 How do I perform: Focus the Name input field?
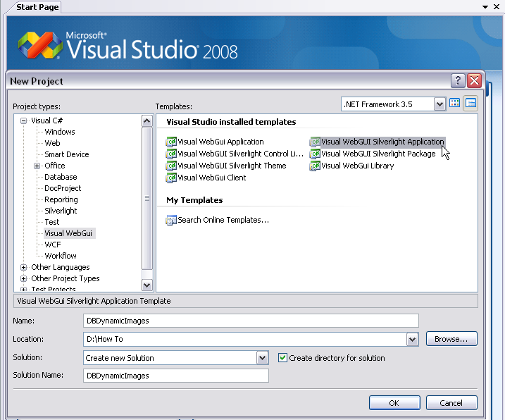(x=251, y=321)
